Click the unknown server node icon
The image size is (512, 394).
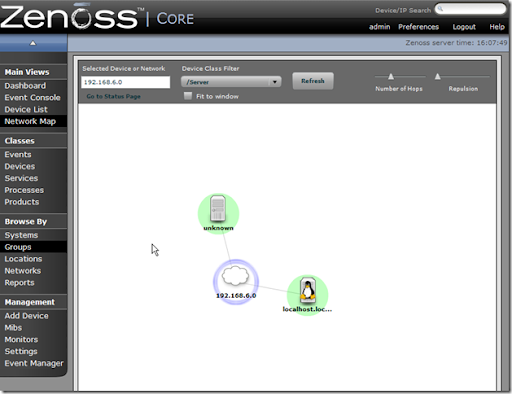coord(218,209)
